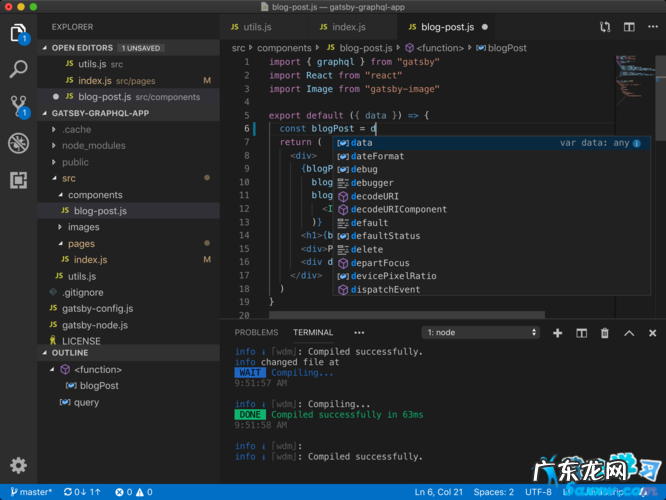666x500 pixels.
Task: Open the Debug view in activity bar
Action: [18, 143]
